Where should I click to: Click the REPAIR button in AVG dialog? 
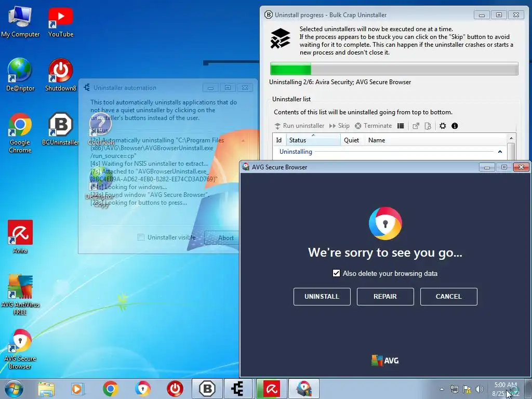point(385,297)
